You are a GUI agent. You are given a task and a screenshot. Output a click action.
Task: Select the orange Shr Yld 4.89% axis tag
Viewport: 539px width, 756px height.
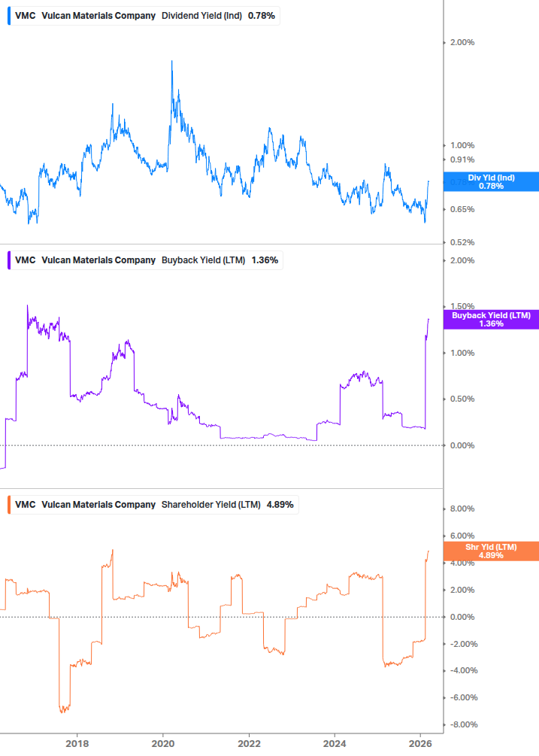tap(491, 551)
